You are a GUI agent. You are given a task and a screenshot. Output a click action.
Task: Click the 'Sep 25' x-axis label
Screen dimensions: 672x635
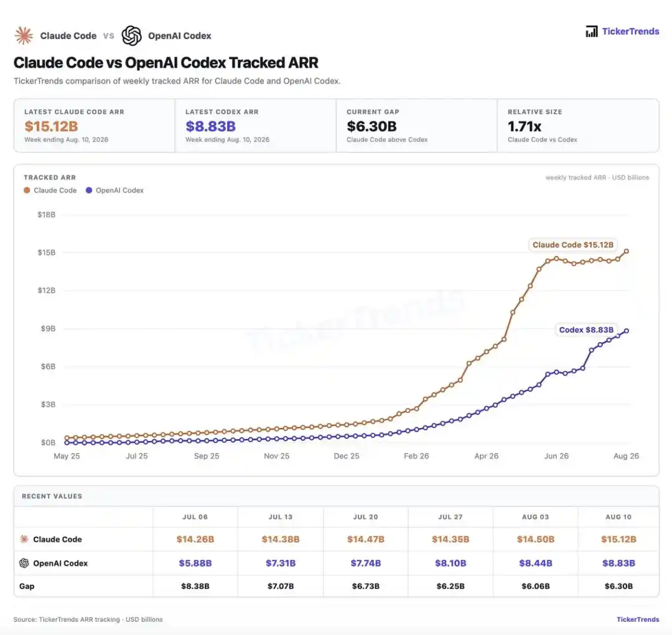pyautogui.click(x=207, y=456)
